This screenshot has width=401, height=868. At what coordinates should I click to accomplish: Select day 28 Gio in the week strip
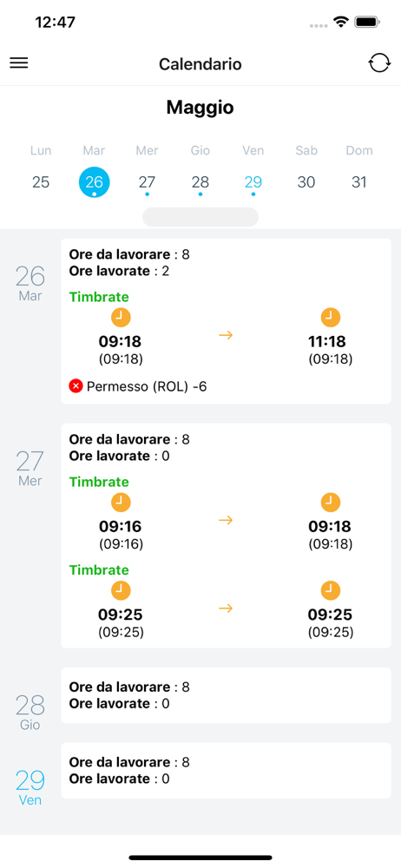(200, 182)
